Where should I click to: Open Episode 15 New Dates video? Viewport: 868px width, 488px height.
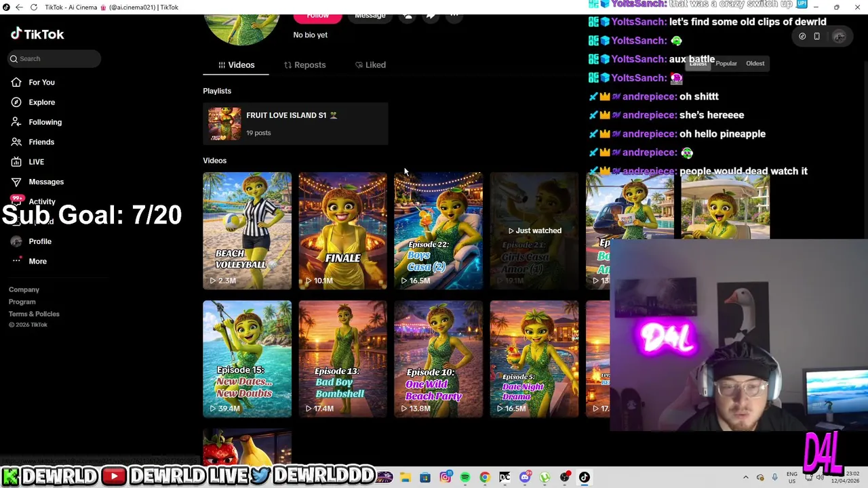pyautogui.click(x=247, y=359)
